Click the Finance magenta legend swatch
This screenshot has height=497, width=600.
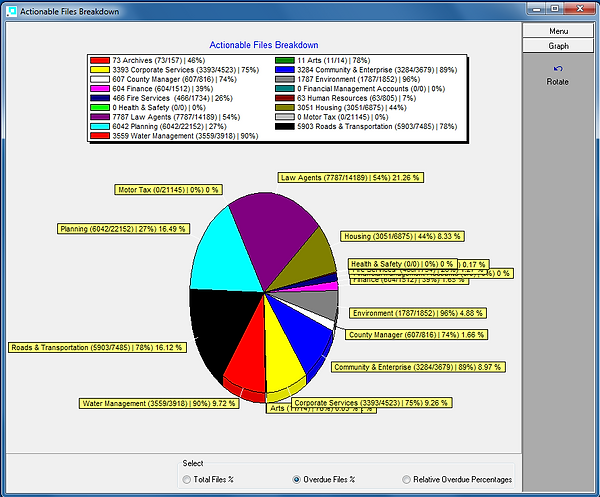coord(100,89)
